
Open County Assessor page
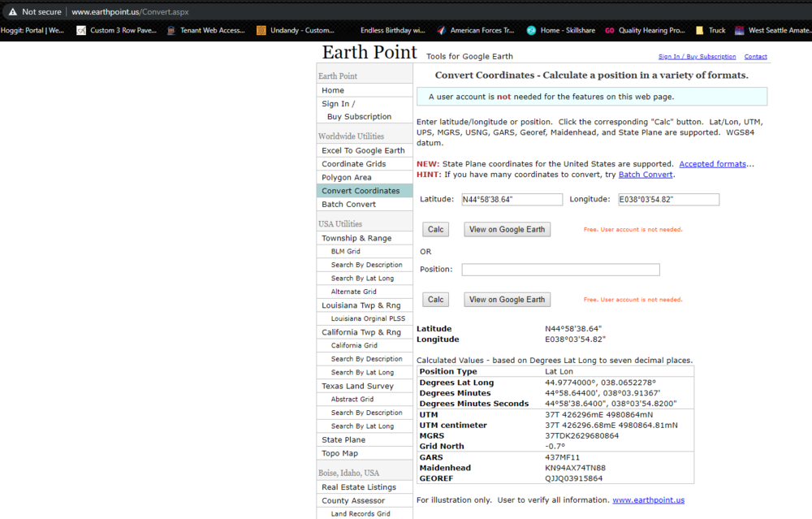pyautogui.click(x=365, y=500)
